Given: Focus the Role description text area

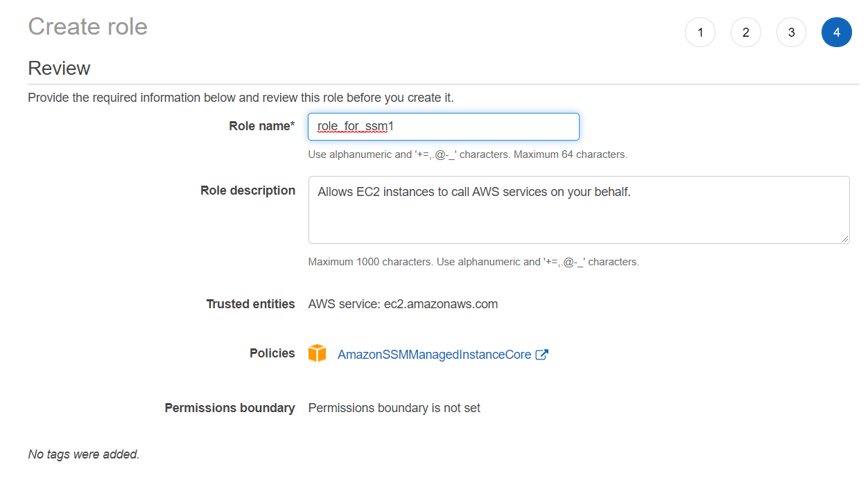Looking at the screenshot, I should [x=578, y=209].
